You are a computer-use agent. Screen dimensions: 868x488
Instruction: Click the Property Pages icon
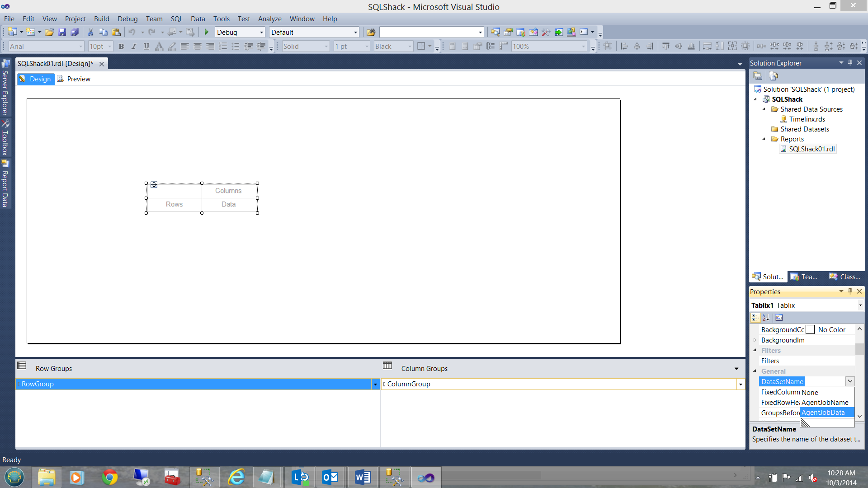779,318
